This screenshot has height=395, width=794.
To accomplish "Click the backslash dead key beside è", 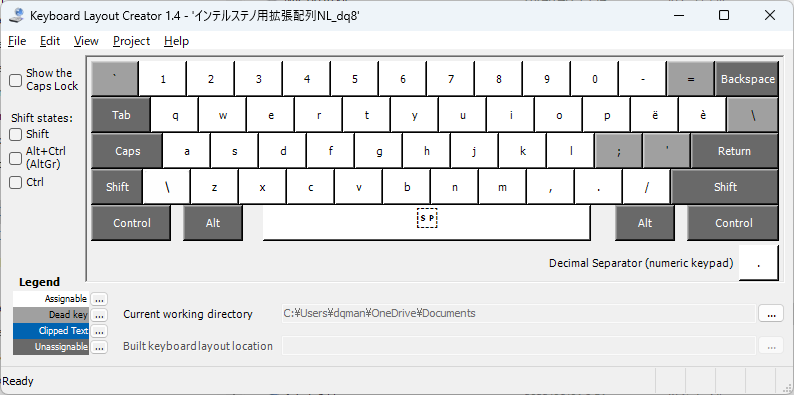I will pos(753,115).
